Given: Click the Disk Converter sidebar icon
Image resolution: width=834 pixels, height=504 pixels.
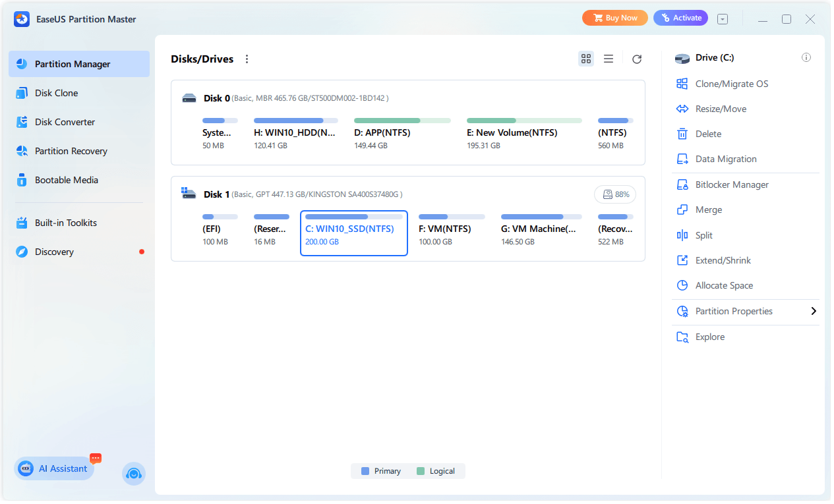Looking at the screenshot, I should point(22,122).
